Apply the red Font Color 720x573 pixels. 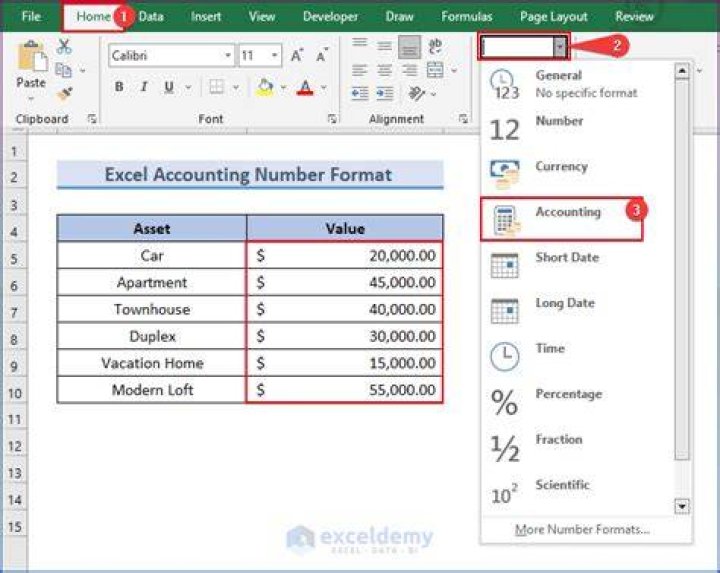pos(305,87)
